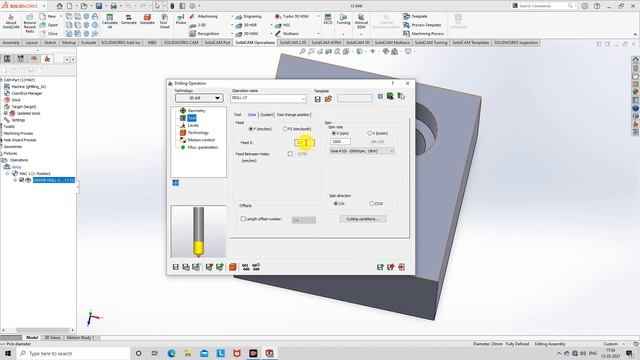The height and width of the screenshot is (360, 640).
Task: Open the Gear range dropdown
Action: click(362, 151)
